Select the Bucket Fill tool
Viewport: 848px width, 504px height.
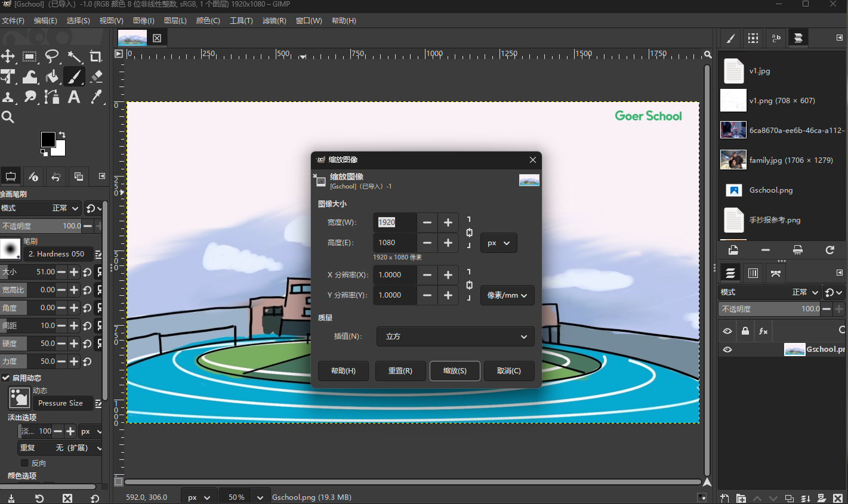click(x=52, y=76)
